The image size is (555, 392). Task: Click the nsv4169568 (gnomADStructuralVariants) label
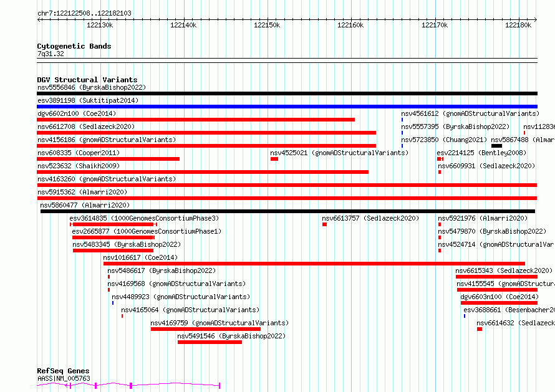click(176, 284)
